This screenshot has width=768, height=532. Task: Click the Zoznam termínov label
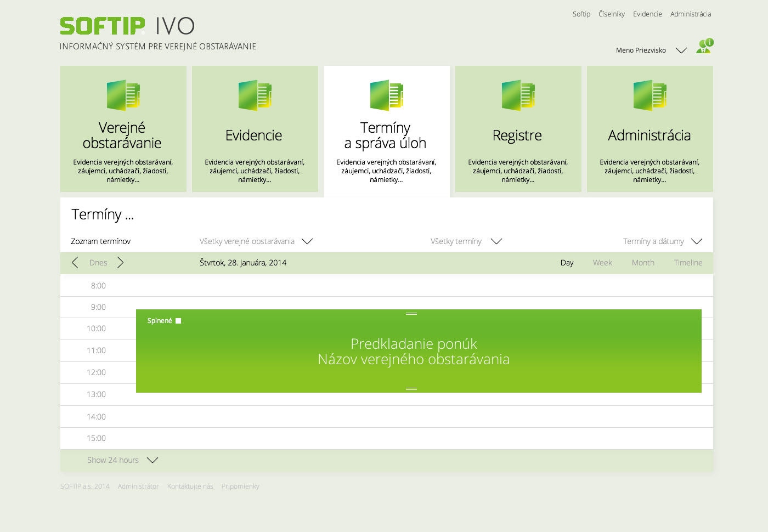pyautogui.click(x=101, y=241)
